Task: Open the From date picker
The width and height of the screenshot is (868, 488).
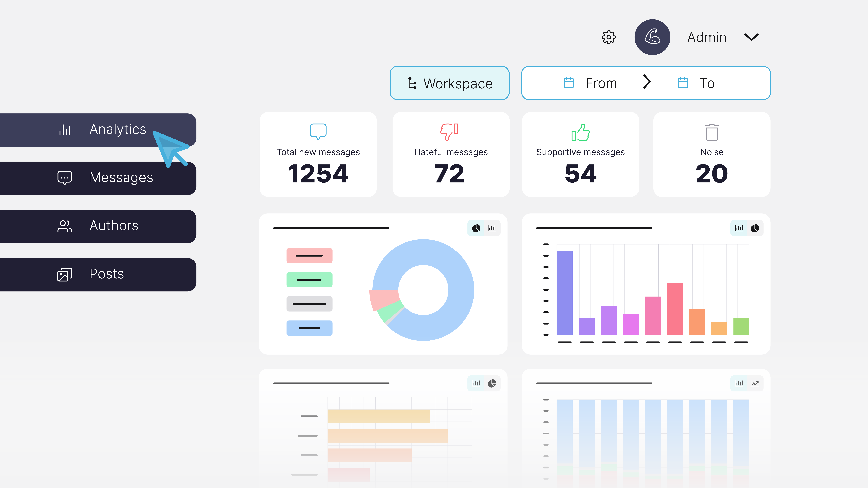Action: [x=590, y=83]
